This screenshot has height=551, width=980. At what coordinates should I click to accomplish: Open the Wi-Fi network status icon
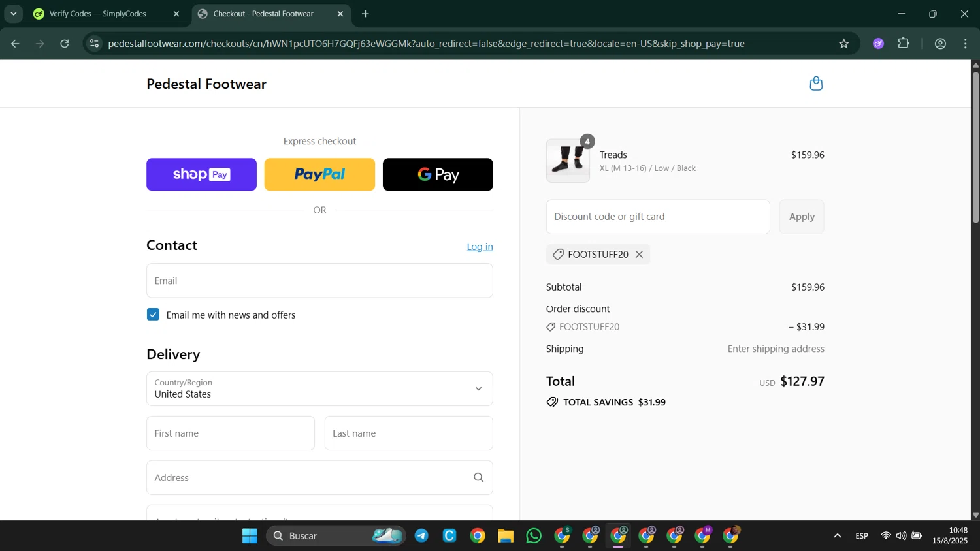coord(886,536)
